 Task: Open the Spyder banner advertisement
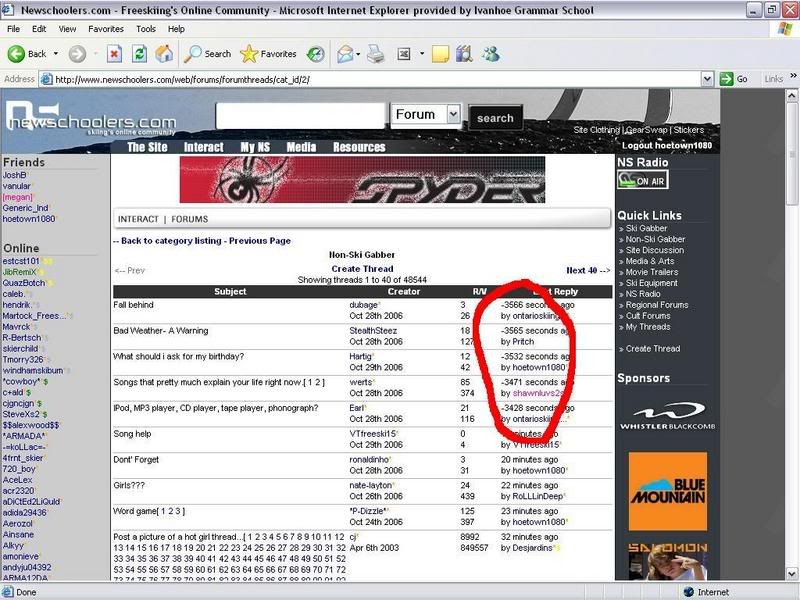coord(362,180)
